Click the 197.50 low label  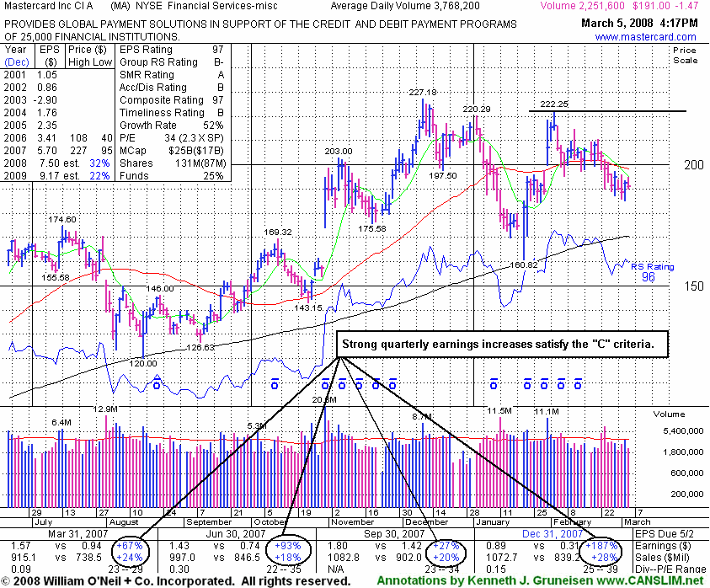pos(443,176)
